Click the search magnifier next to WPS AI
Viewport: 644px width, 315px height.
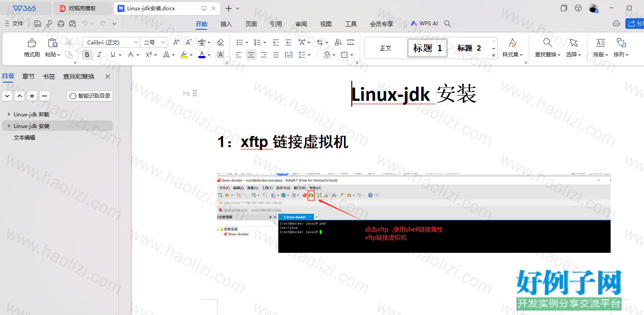click(448, 24)
